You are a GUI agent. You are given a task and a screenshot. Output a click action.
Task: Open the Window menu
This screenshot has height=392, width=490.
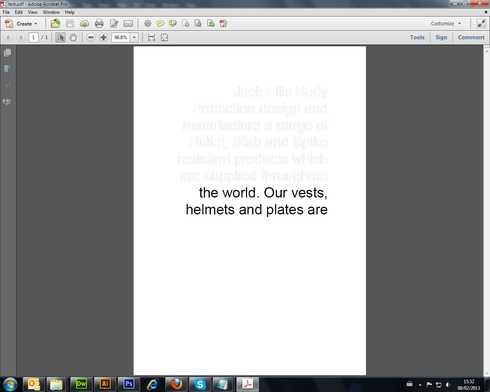tap(51, 12)
